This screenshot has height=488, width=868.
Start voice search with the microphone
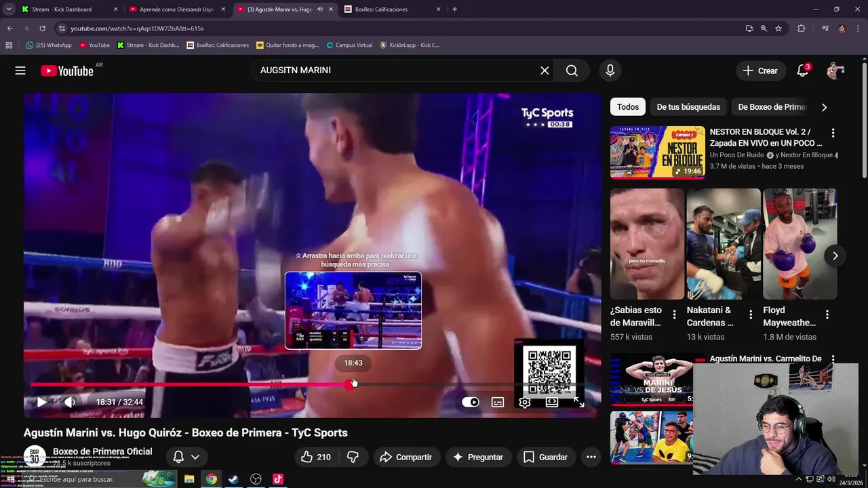click(610, 70)
